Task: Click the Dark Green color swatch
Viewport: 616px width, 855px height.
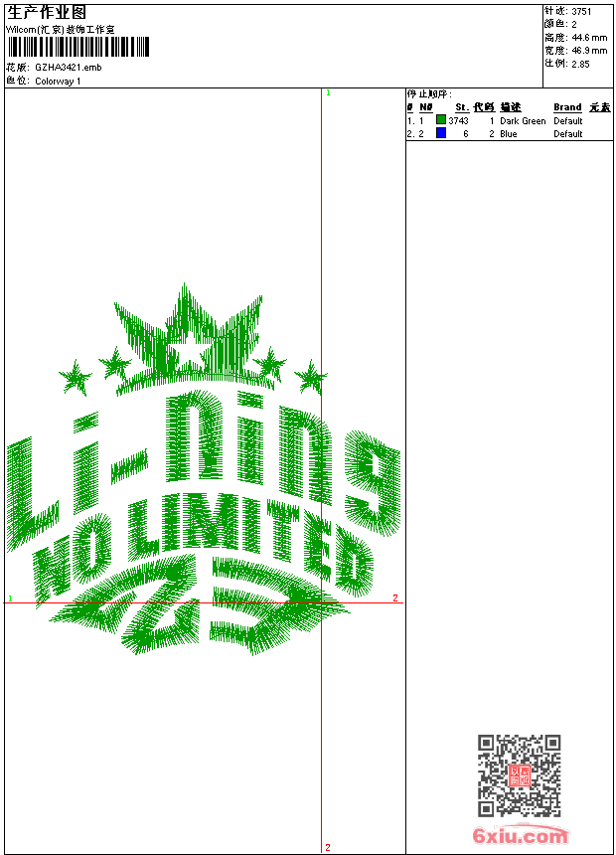Action: click(x=441, y=119)
